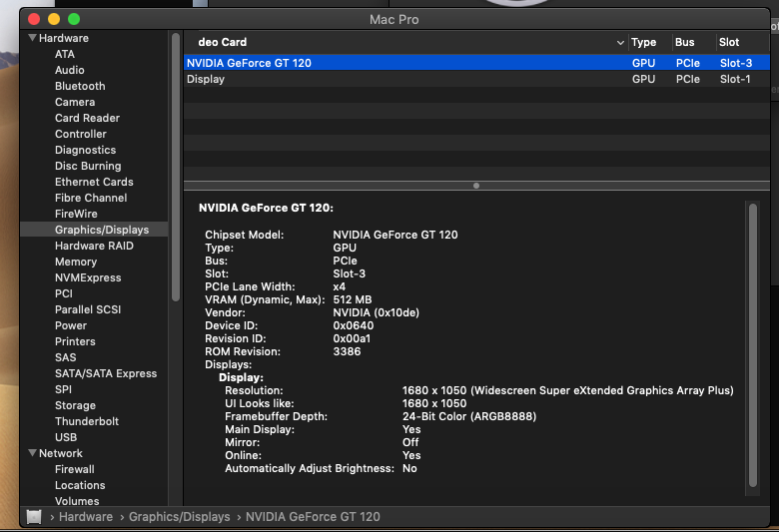Select Storage in the sidebar
Image resolution: width=779 pixels, height=532 pixels.
click(75, 405)
